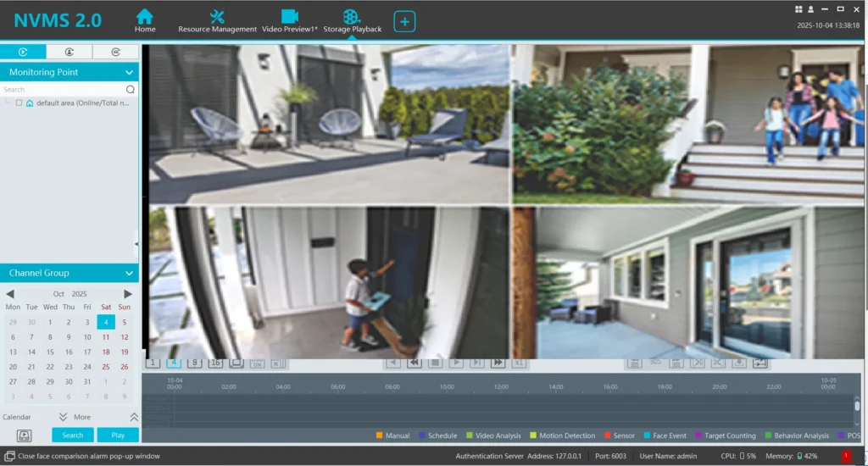Click the search magnifier icon in Monitoring Point
This screenshot has height=466, width=868.
(x=131, y=90)
